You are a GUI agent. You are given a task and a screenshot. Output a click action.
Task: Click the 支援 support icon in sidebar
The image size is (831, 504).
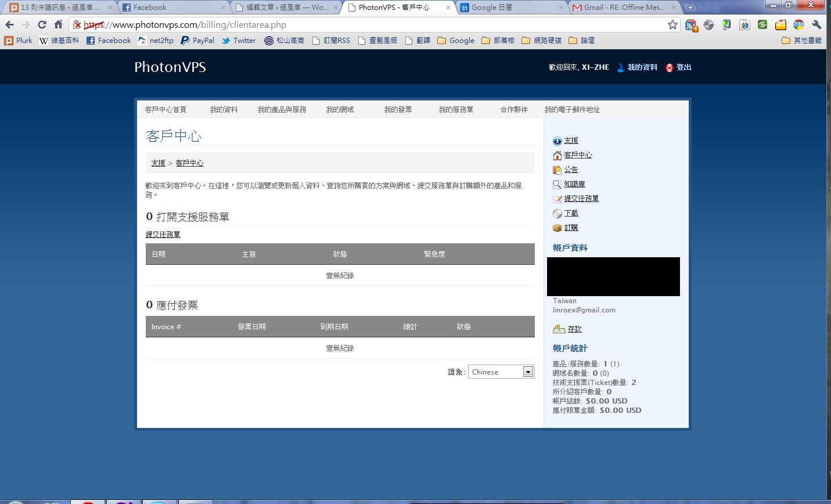click(557, 141)
